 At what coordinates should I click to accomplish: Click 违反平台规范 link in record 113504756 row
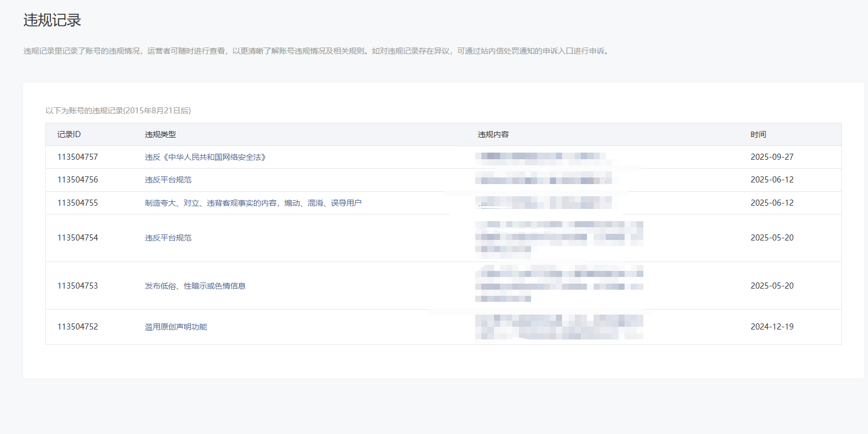168,180
